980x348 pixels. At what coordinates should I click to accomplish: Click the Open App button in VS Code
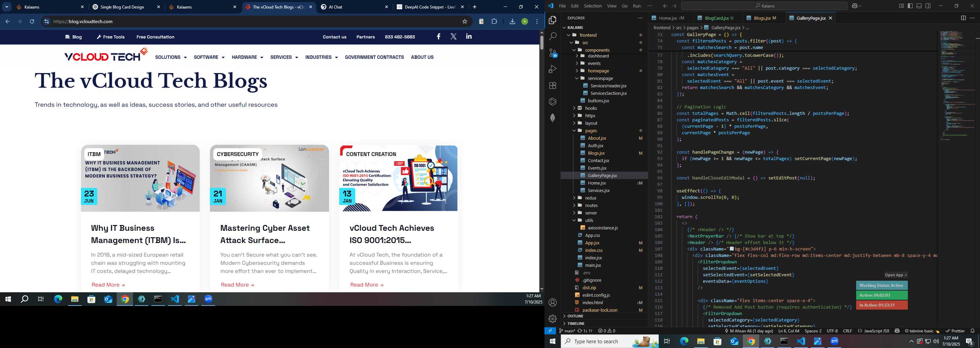(896, 275)
